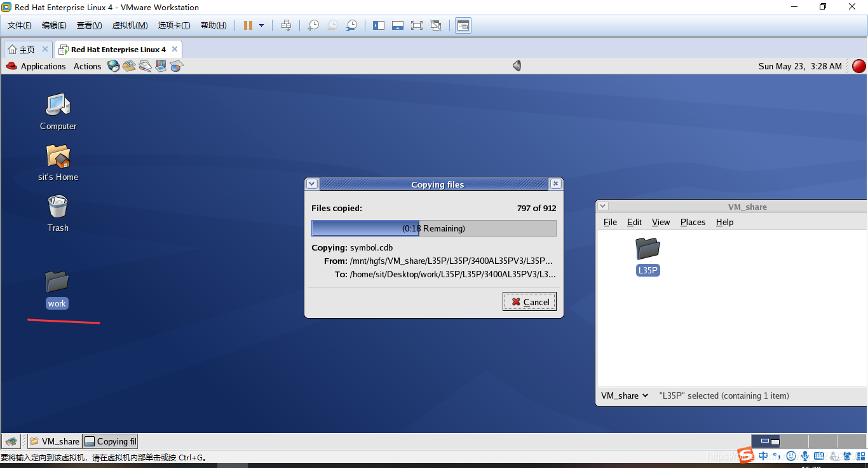The width and height of the screenshot is (868, 468).
Task: Open File menu in VM_share window
Action: point(610,222)
